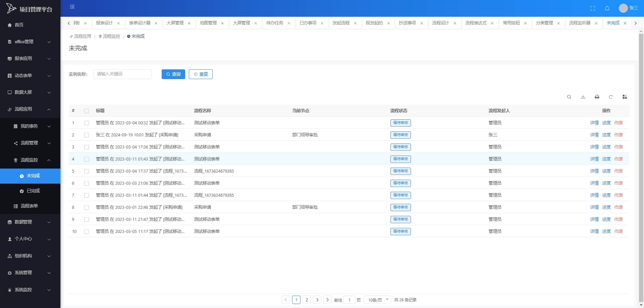The image size is (644, 308).
Task: Click the 查询 search button
Action: coord(173,74)
